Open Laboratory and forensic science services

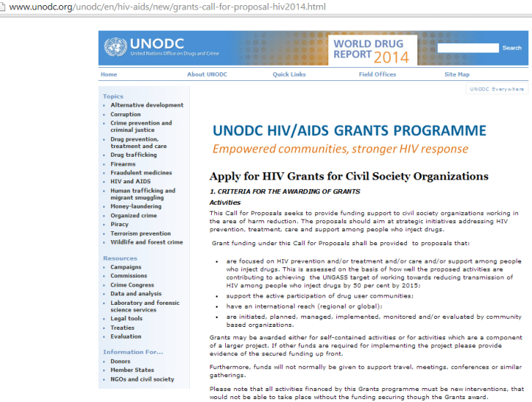145,306
